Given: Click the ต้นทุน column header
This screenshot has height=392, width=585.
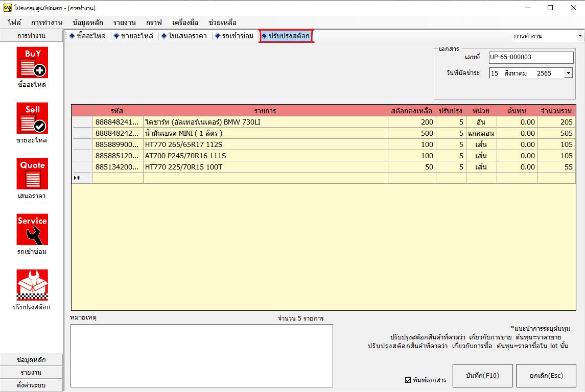Looking at the screenshot, I should click(517, 111).
